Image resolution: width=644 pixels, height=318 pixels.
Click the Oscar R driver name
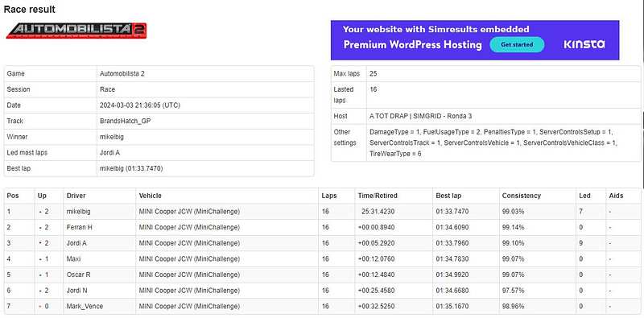pos(78,275)
